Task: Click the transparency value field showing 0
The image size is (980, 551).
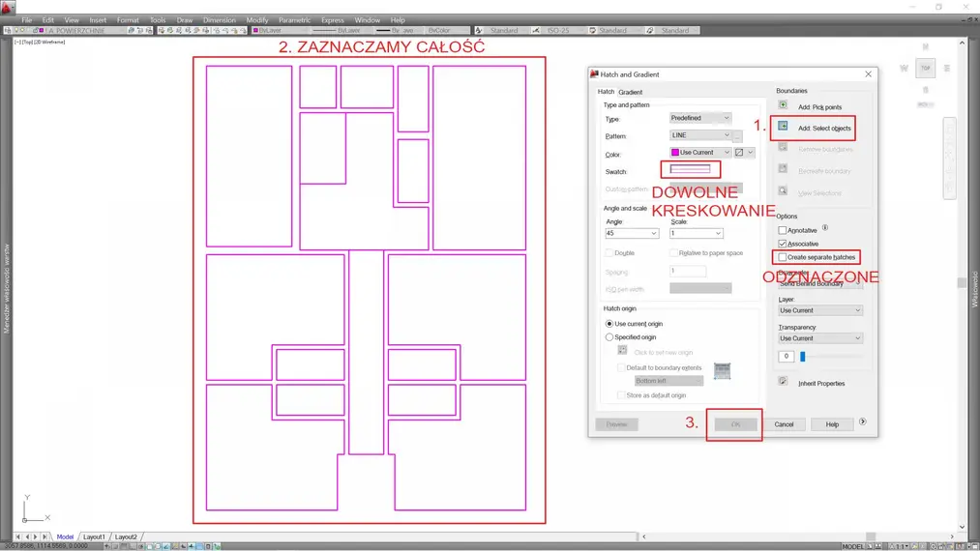Action: coord(787,356)
